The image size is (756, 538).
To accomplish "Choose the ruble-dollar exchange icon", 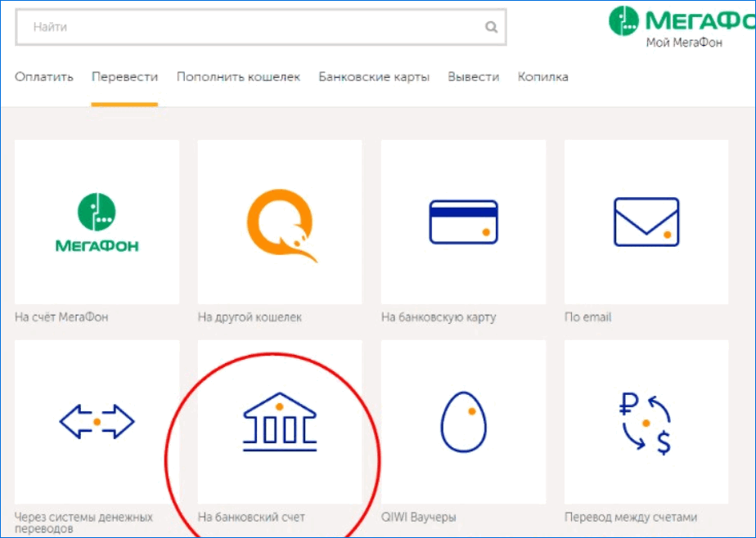I will (x=646, y=424).
